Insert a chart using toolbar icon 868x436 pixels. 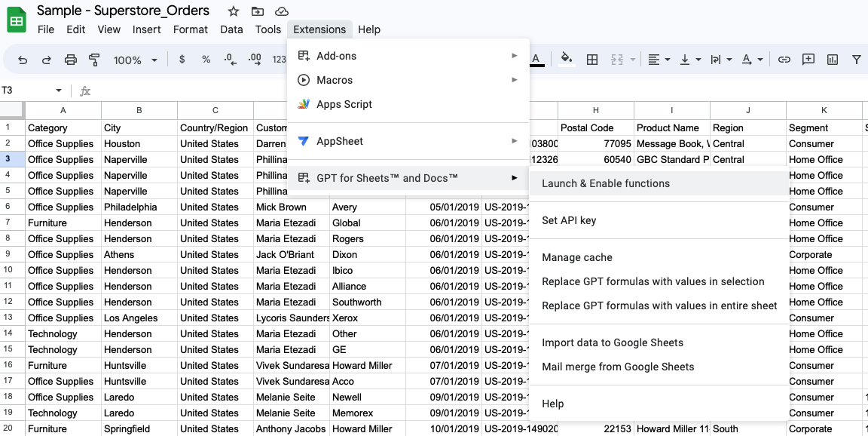[x=833, y=60]
